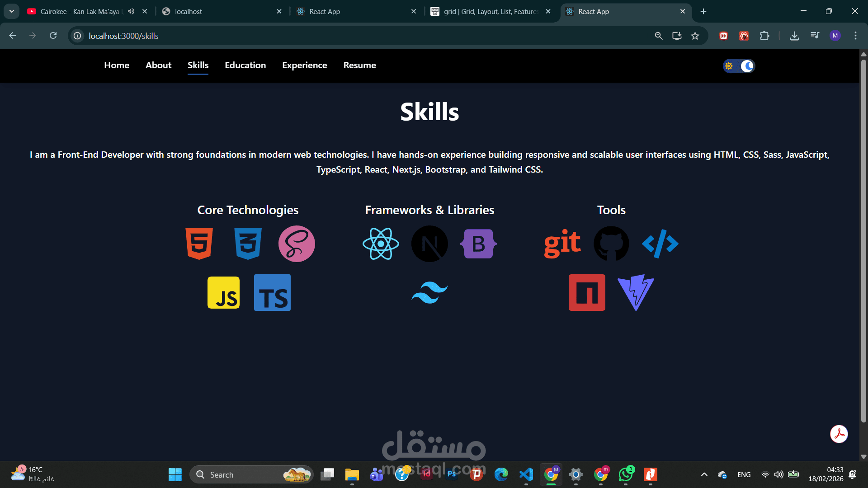Open the Resume nav link
868x488 pixels.
pos(359,65)
